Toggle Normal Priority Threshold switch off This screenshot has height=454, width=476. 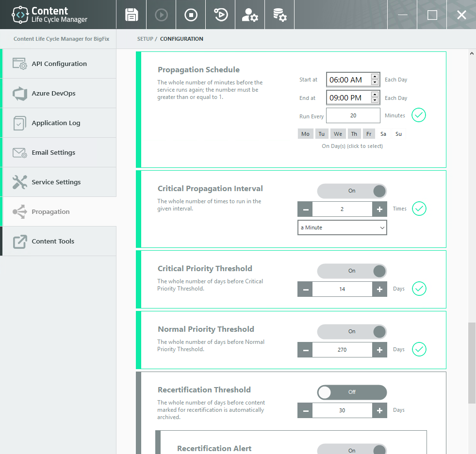pyautogui.click(x=352, y=332)
